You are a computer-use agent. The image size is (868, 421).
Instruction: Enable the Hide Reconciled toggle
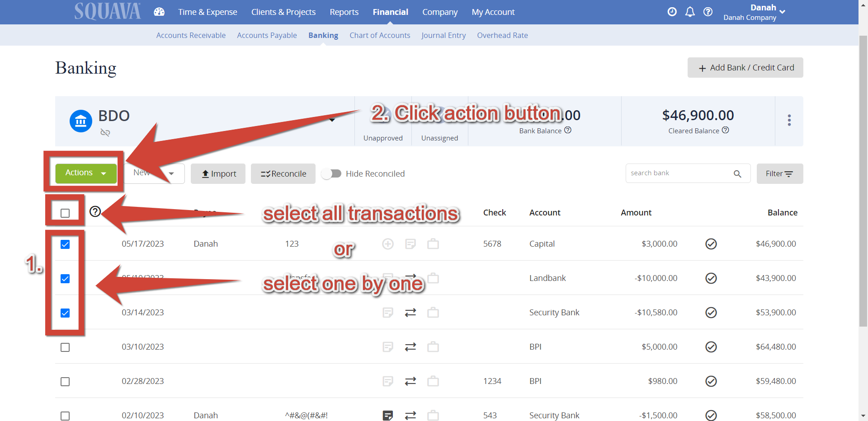[332, 173]
